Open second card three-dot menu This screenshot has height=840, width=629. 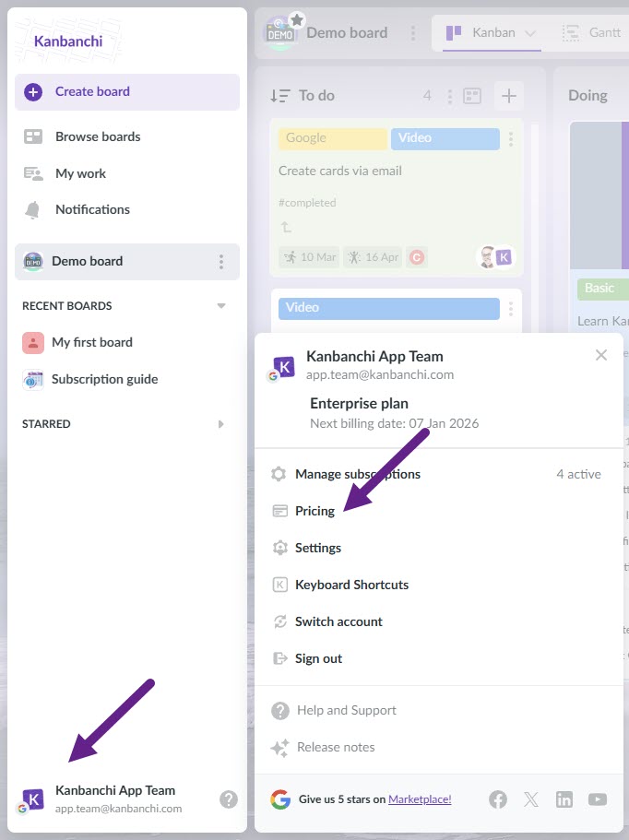511,309
